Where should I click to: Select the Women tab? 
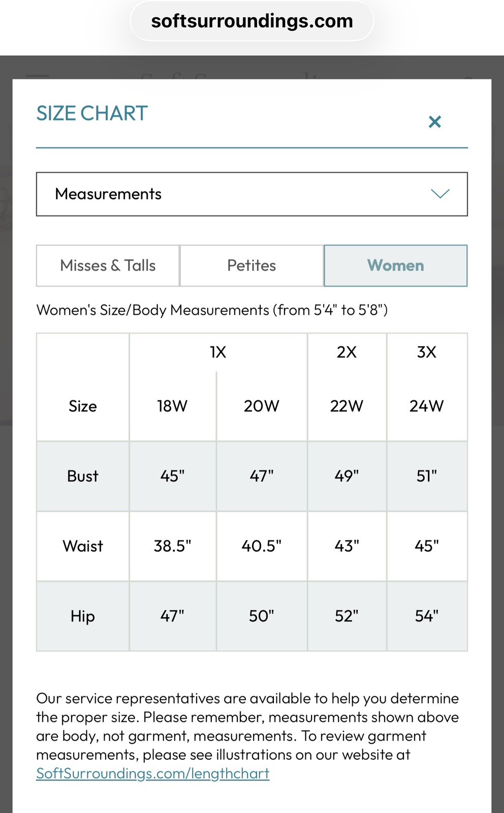pyautogui.click(x=396, y=266)
